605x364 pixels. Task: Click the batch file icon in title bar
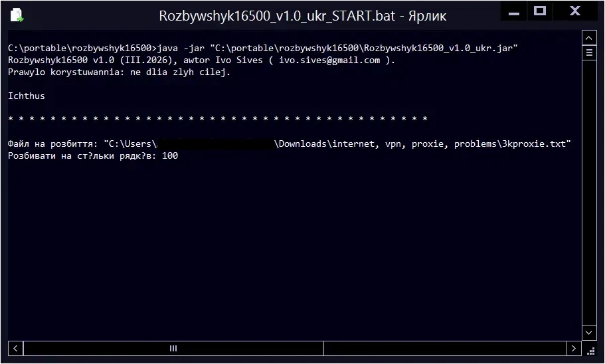(17, 15)
